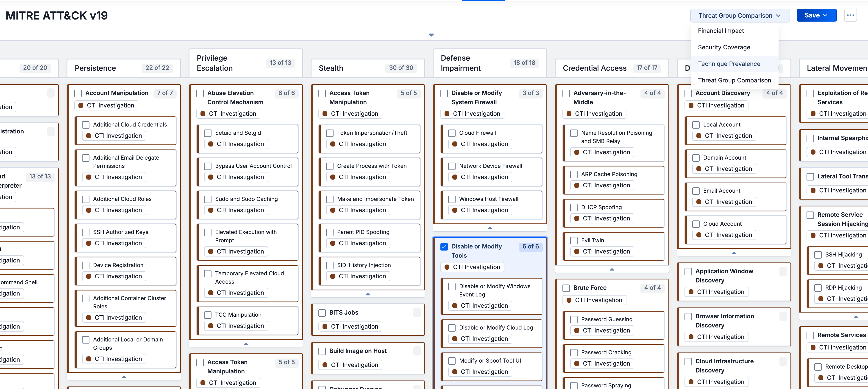This screenshot has height=389, width=868.
Task: Collapse Disable or Modify System Firewall group
Action: (x=490, y=228)
